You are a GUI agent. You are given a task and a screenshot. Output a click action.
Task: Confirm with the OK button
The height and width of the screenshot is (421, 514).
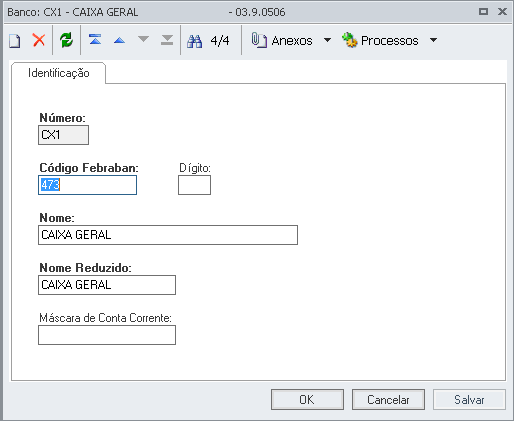coord(307,399)
